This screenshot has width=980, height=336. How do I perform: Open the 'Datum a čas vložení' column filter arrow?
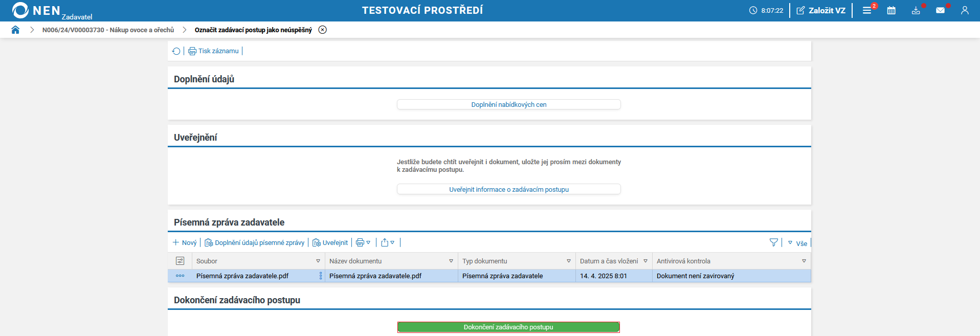tap(645, 261)
